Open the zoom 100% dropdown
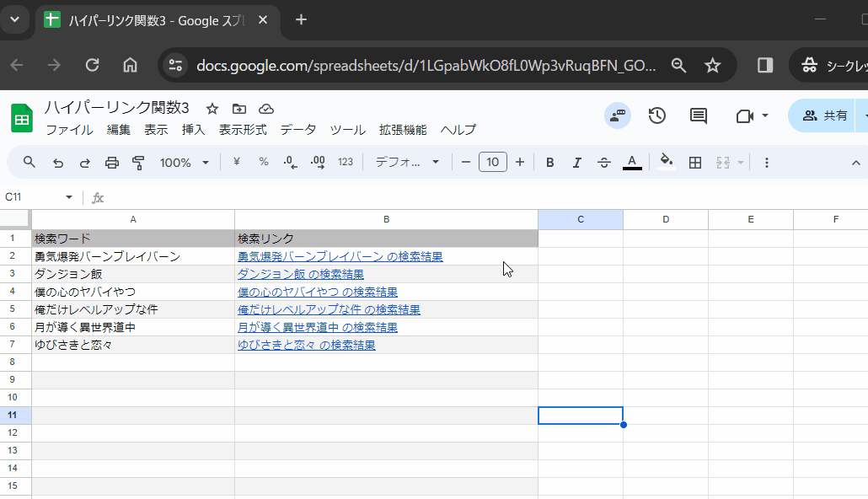 pyautogui.click(x=184, y=163)
